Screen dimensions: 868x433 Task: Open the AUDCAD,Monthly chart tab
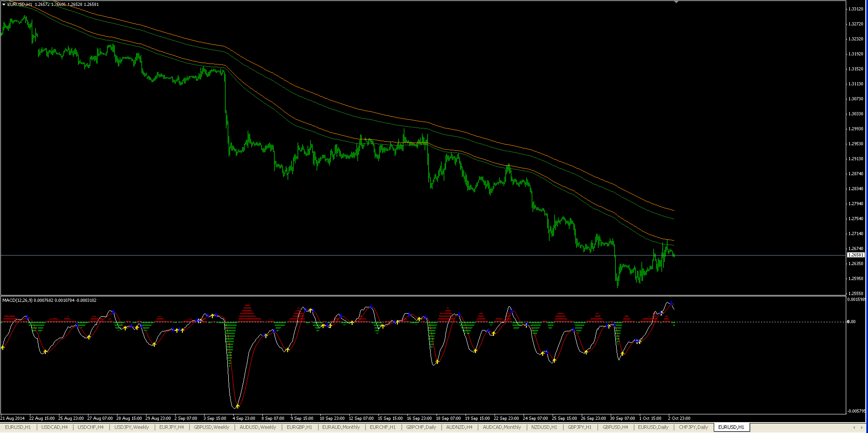[502, 427]
